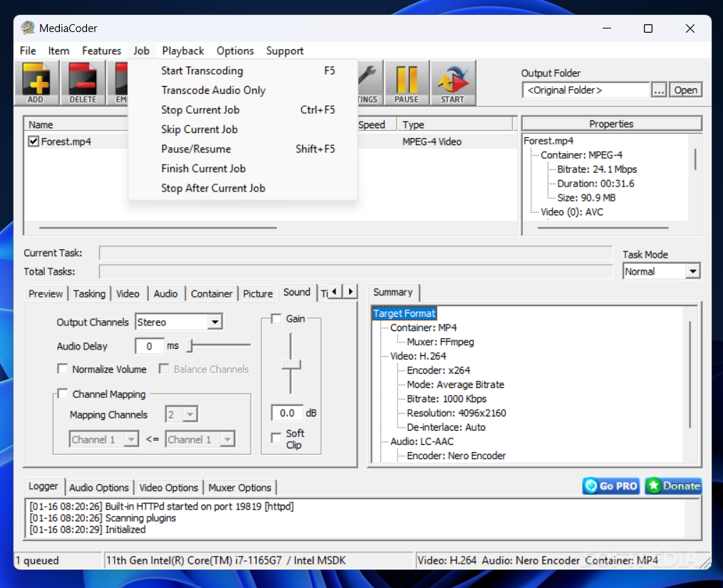Click the browse (...) output folder button
The height and width of the screenshot is (588, 723).
coord(660,90)
